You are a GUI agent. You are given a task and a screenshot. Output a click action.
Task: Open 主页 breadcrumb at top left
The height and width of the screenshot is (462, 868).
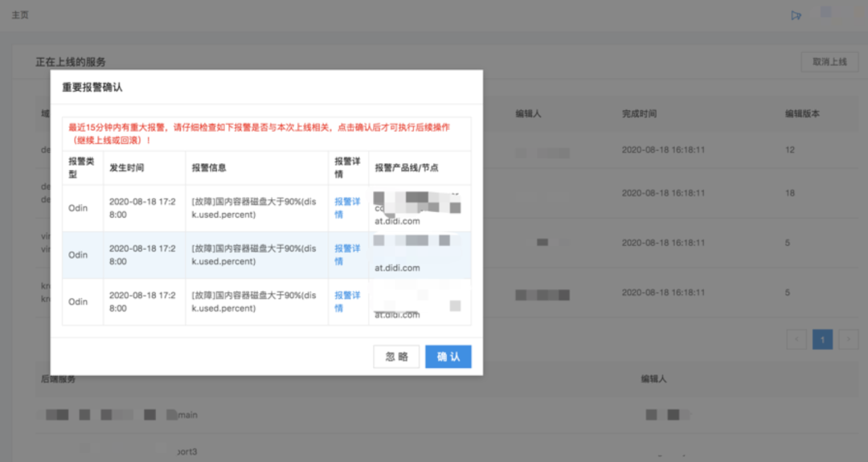tap(20, 15)
